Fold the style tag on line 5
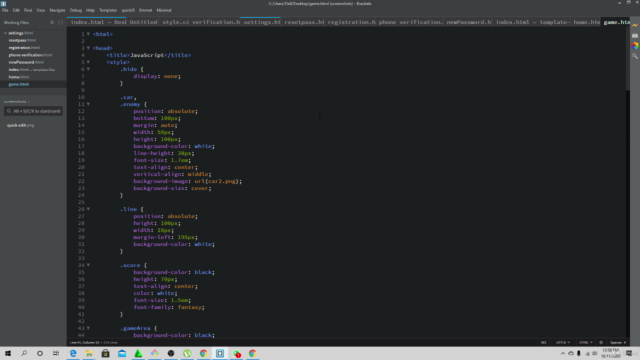The image size is (640, 360). (88, 62)
